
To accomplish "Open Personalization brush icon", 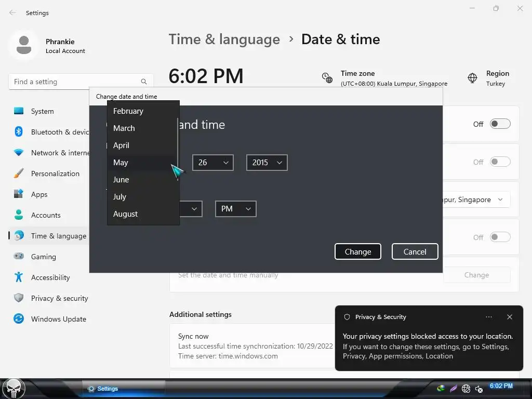I will click(x=19, y=173).
